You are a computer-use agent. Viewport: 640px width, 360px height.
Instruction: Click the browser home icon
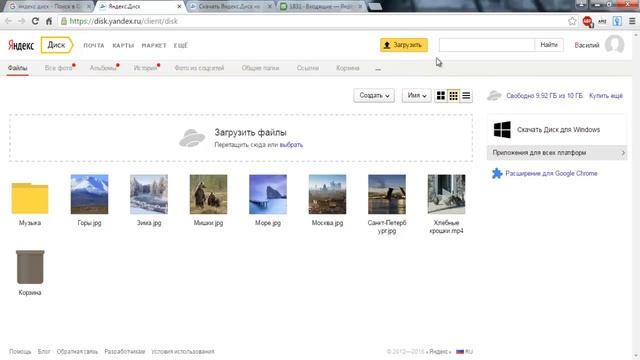[49, 21]
